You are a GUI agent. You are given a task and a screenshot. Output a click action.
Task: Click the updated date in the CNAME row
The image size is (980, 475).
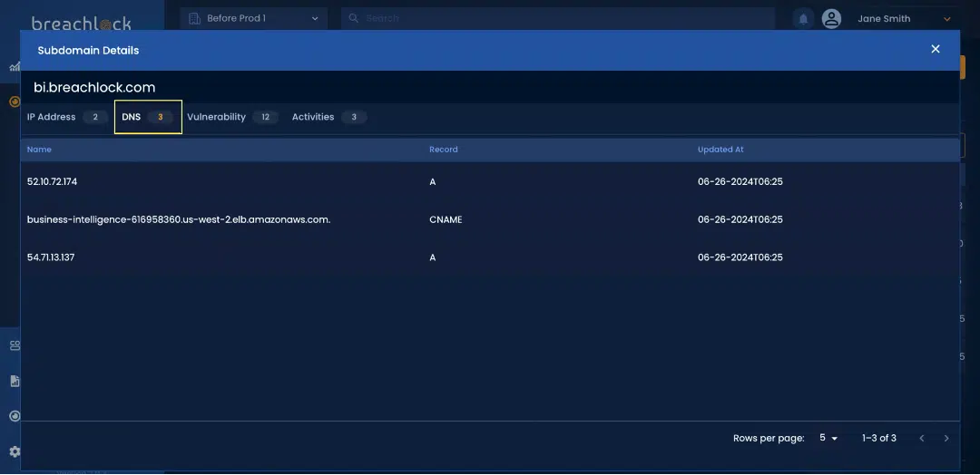tap(740, 219)
